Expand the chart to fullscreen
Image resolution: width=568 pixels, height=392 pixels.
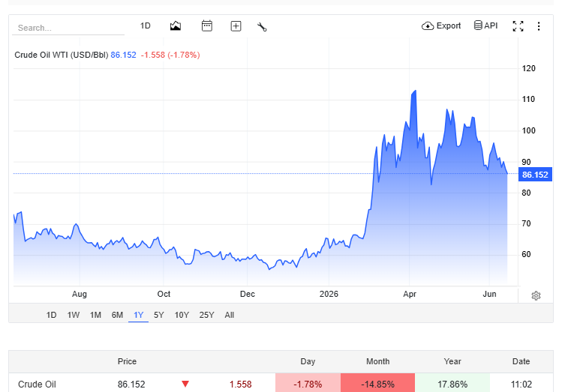518,26
